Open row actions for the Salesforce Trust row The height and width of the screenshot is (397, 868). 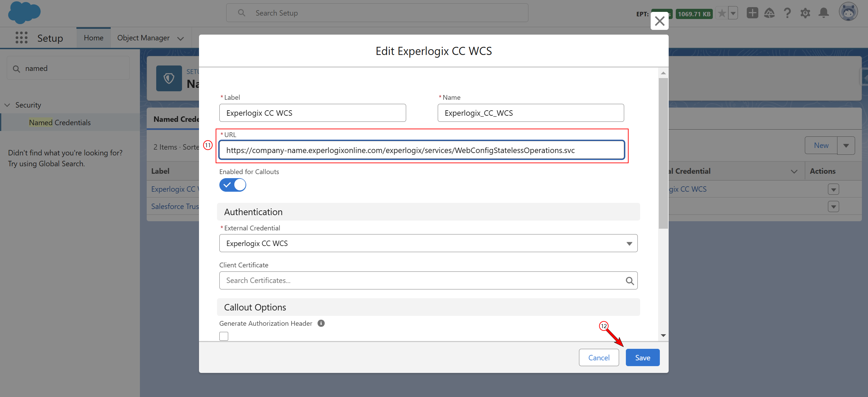pyautogui.click(x=833, y=207)
